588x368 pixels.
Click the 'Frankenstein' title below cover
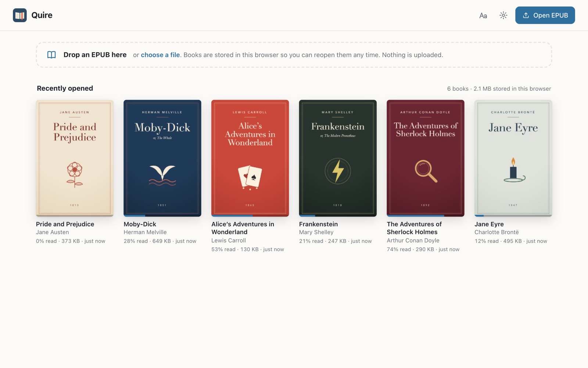[x=318, y=224]
